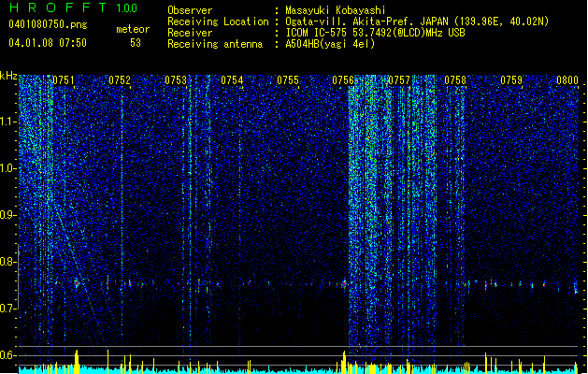Click the Receiving antenna label
Image resolution: width=588 pixels, height=374 pixels.
click(x=215, y=44)
